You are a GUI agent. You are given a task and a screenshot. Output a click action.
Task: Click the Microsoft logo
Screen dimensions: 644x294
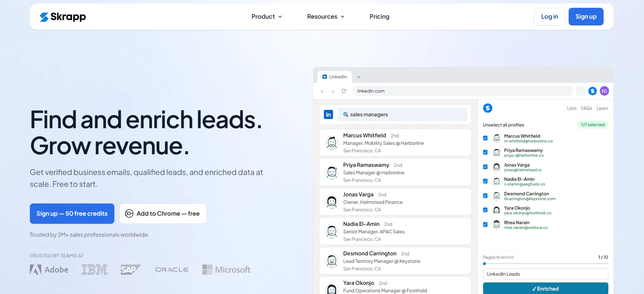tap(226, 270)
